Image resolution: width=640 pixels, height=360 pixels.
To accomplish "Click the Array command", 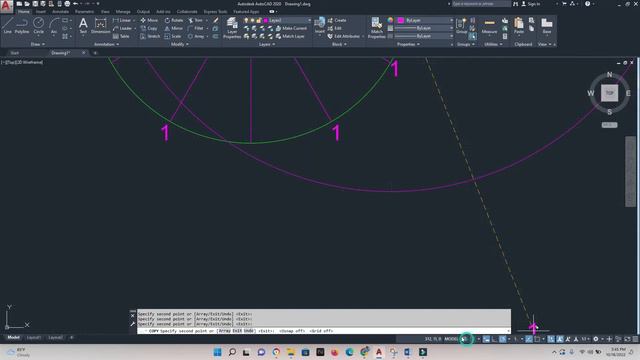I will click(x=196, y=36).
